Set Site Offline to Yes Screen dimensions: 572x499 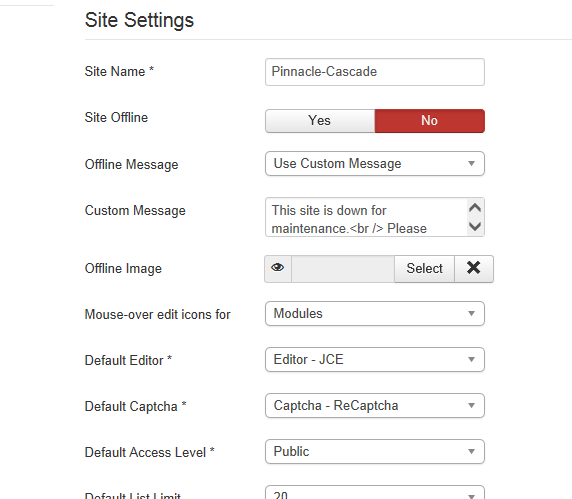pos(320,121)
